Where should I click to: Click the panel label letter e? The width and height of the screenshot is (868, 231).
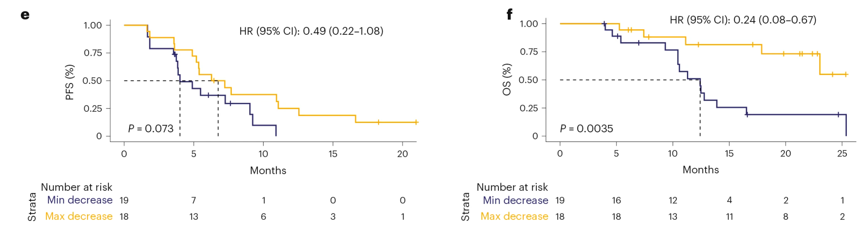(x=25, y=15)
